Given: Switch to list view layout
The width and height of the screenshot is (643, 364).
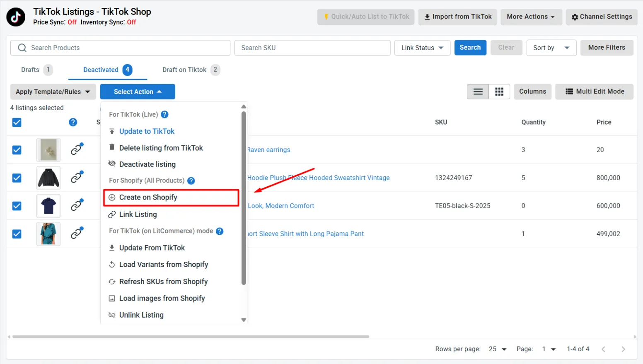Looking at the screenshot, I should tap(478, 92).
